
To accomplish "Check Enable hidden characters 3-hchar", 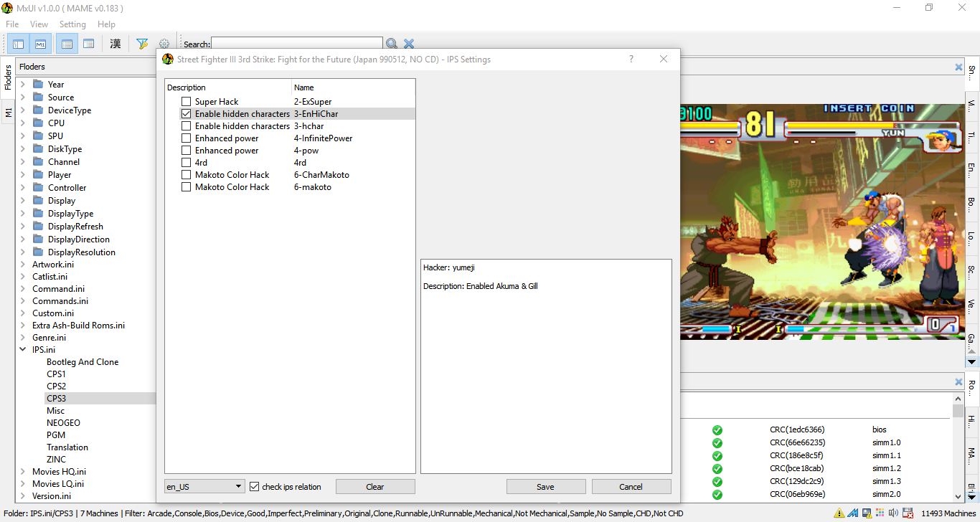I will 187,126.
